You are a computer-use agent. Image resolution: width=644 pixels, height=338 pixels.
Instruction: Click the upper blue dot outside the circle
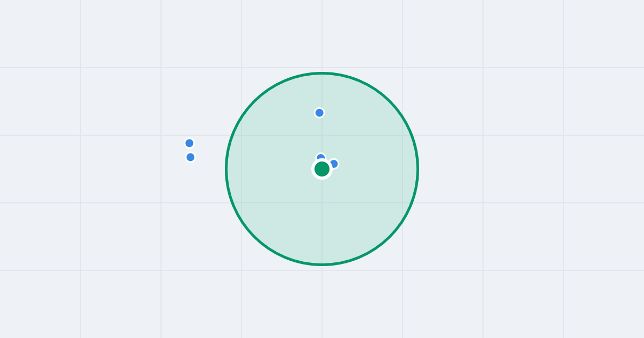coord(189,143)
